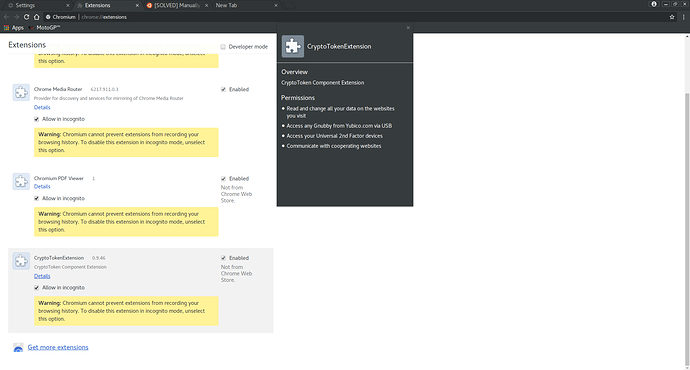Viewport: 690px width, 370px height.
Task: Reload the current page
Action: 26,17
